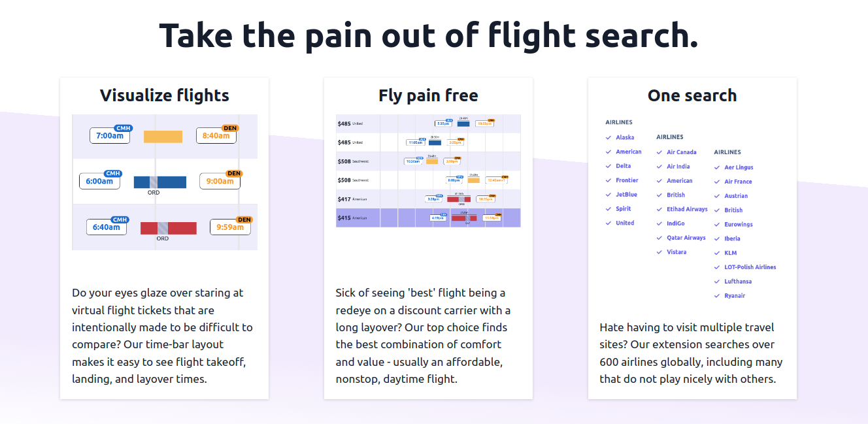This screenshot has height=424, width=868.
Task: Toggle the Air Canada checkmark
Action: [659, 152]
